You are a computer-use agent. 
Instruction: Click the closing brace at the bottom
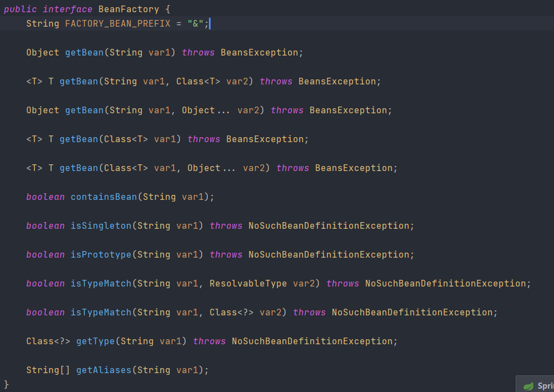click(x=6, y=384)
